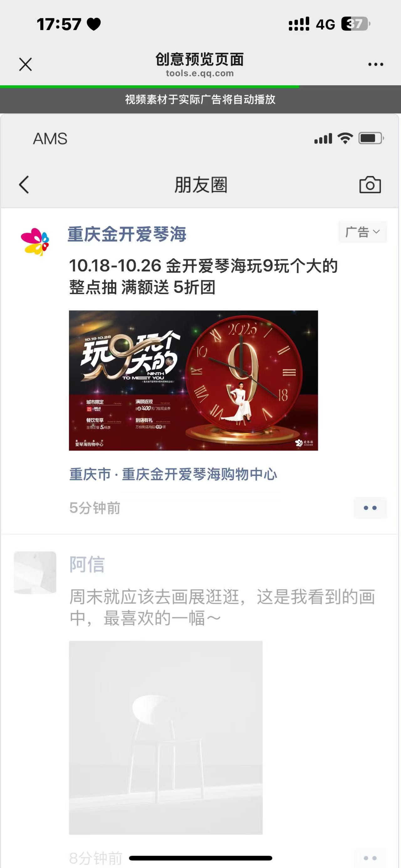Open the 玩9玩个大的 ad image
This screenshot has height=868, width=401.
tap(193, 381)
